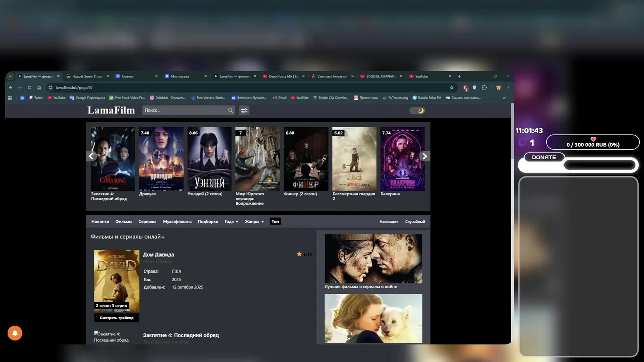644x362 pixels.
Task: Expand the Года dropdown menu
Action: point(231,221)
